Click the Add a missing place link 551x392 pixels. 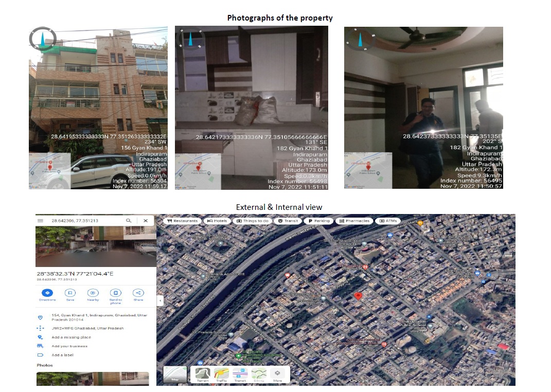tap(71, 337)
